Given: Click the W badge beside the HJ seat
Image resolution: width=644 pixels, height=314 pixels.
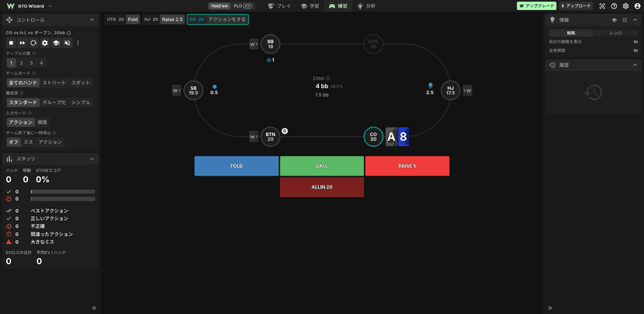Looking at the screenshot, I should (x=467, y=90).
